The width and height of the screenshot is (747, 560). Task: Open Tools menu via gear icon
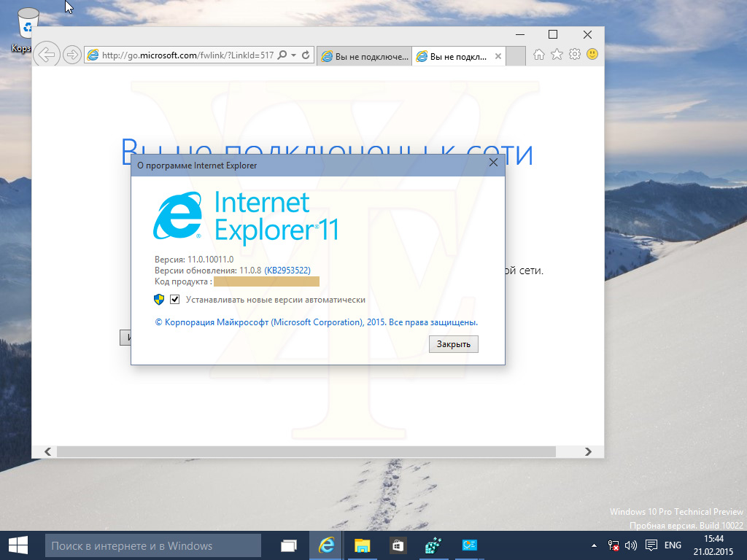coord(575,54)
